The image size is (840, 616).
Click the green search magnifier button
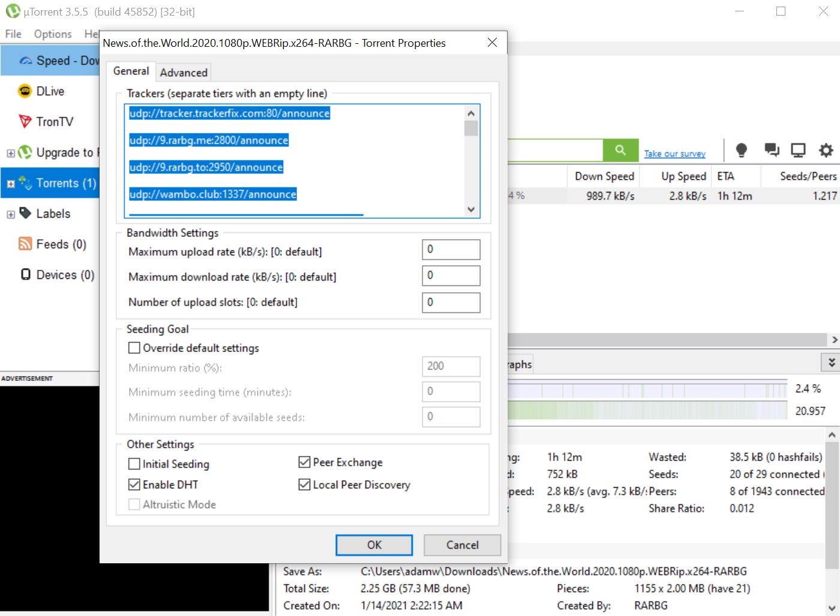(x=620, y=150)
